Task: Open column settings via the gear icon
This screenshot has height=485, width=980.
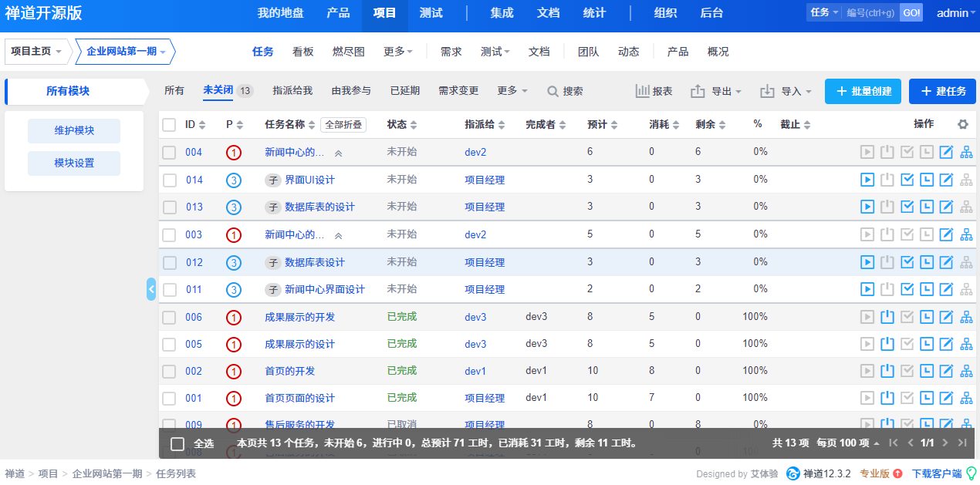Action: click(x=963, y=124)
